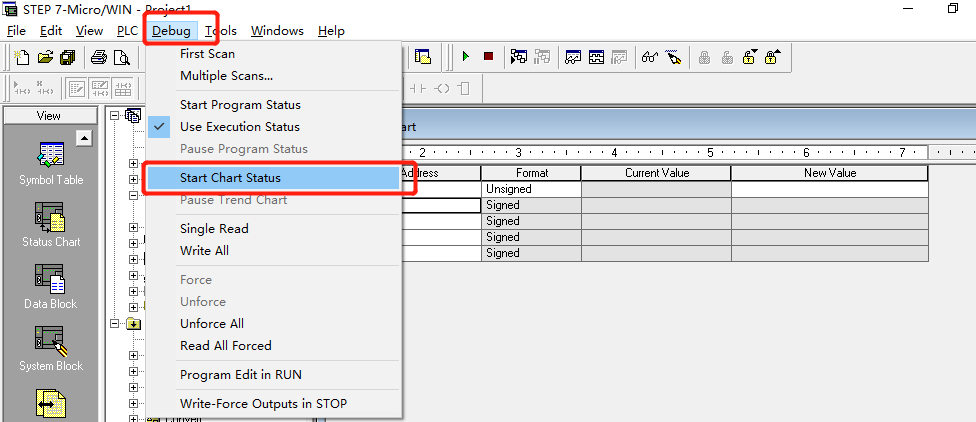Toggle Network Comments toolbar icon

(x=100, y=88)
